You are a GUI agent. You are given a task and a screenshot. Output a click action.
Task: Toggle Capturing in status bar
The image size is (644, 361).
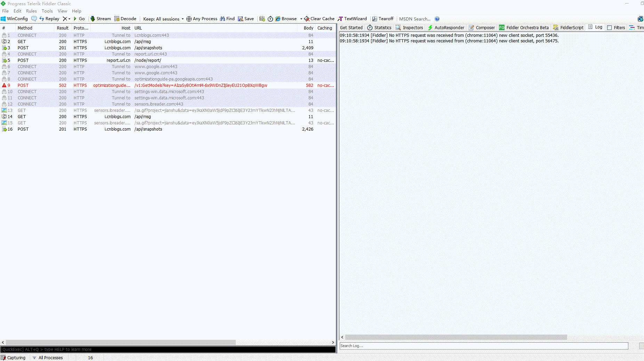coord(13,358)
